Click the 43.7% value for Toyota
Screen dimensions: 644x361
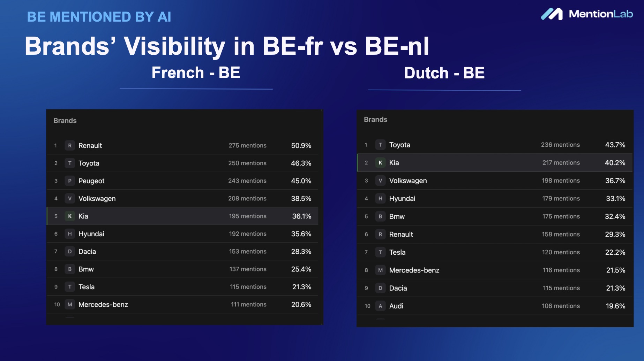(615, 145)
